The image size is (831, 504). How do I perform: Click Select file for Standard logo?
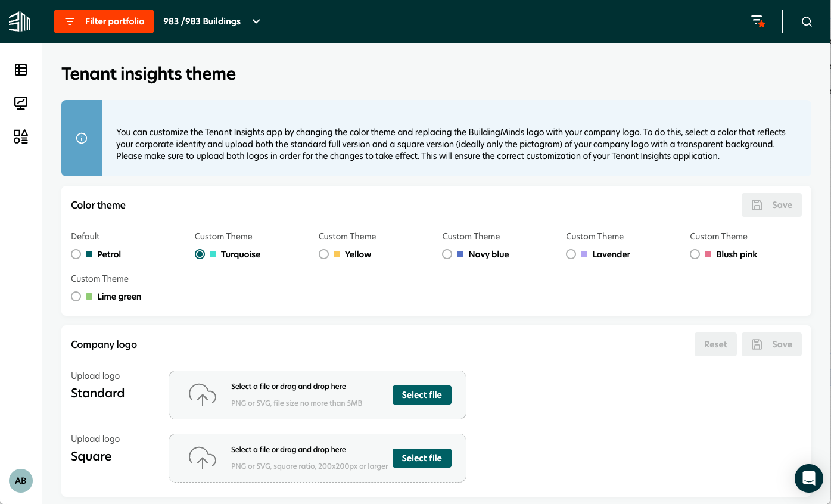coord(422,395)
